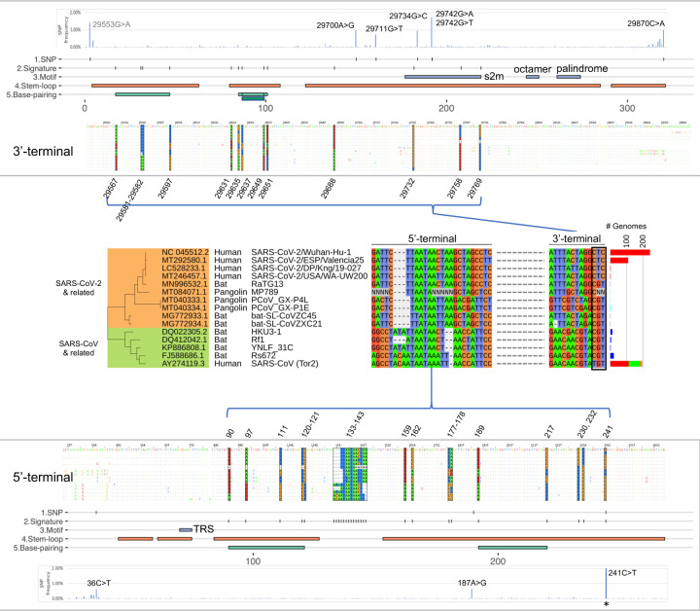Select accession MT292580.1
This screenshot has height=611, width=700.
[184, 261]
